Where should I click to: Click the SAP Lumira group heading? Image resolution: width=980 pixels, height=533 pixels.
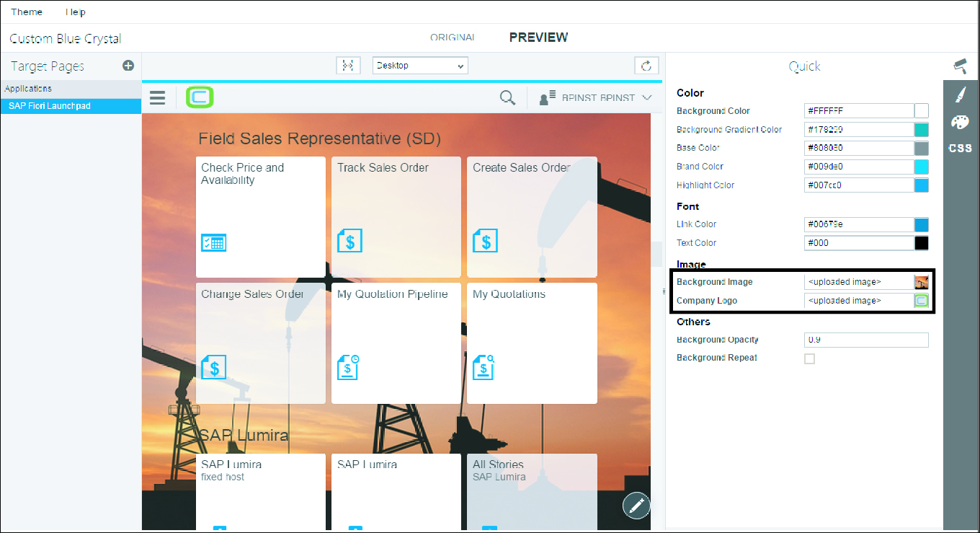pyautogui.click(x=244, y=435)
